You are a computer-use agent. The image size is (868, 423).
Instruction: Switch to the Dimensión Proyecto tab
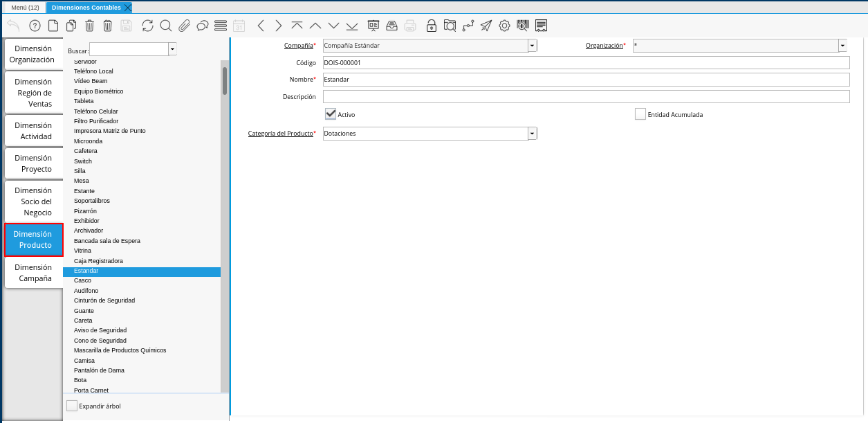coord(33,163)
